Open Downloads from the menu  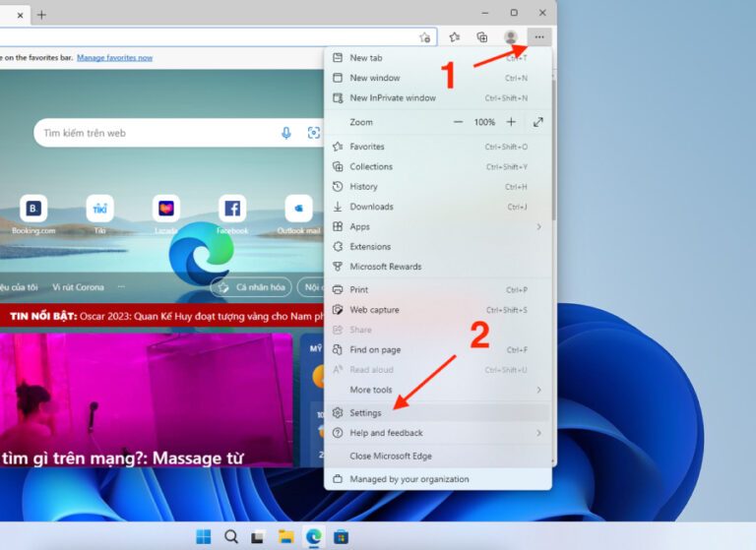tap(438, 207)
